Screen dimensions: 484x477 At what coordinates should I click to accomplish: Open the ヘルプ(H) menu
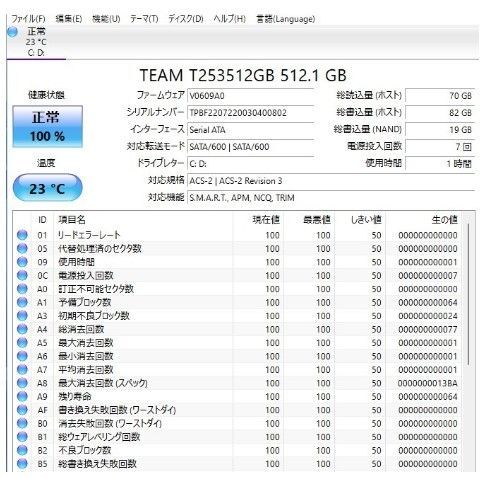click(230, 19)
